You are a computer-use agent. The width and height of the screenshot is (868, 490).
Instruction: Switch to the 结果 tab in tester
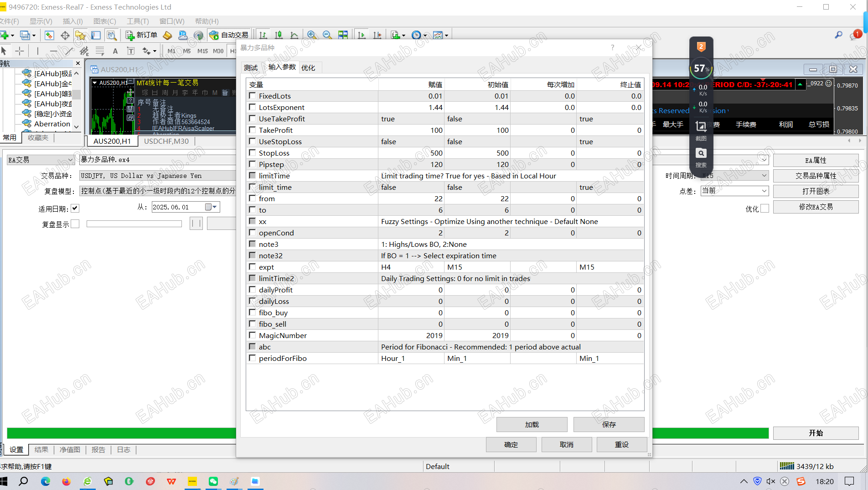pyautogui.click(x=41, y=450)
